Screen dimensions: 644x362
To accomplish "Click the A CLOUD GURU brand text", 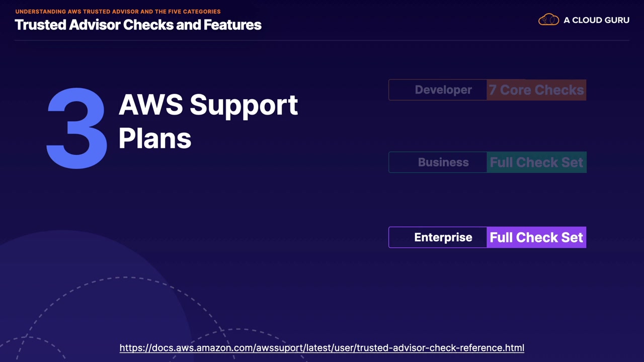I will 596,20.
